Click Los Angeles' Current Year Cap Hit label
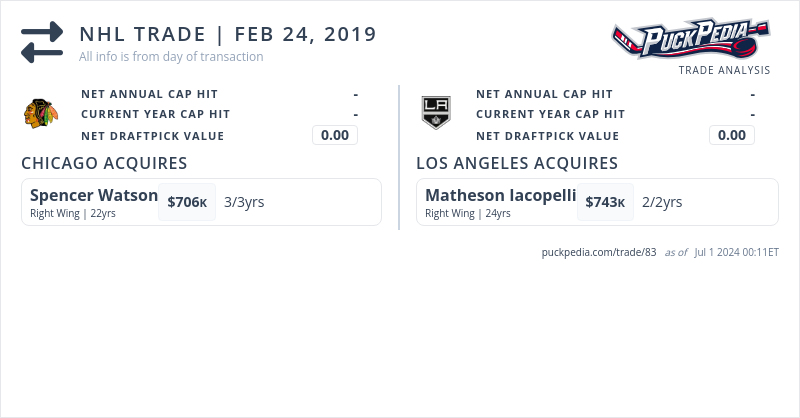Screen dimensions: 800x418 click(550, 114)
